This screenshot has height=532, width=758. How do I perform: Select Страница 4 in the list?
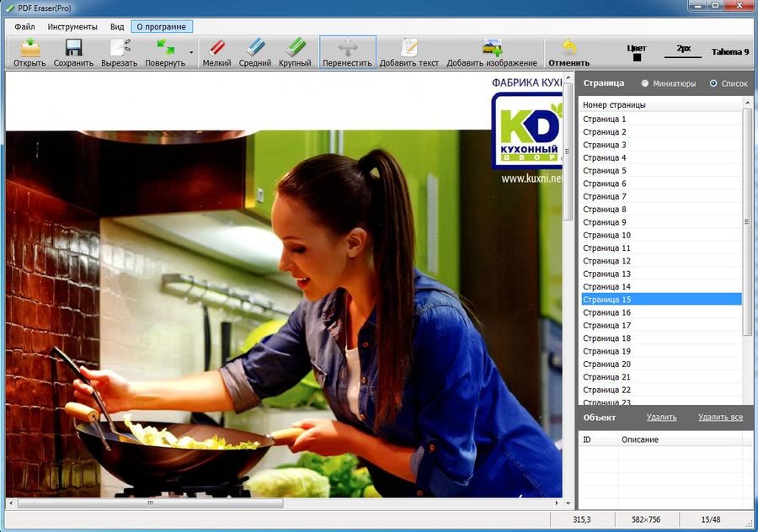point(660,157)
